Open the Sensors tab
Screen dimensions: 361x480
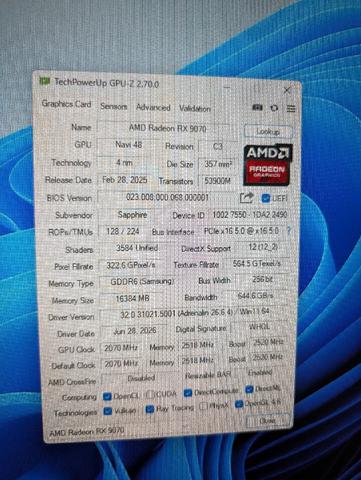[x=114, y=107]
